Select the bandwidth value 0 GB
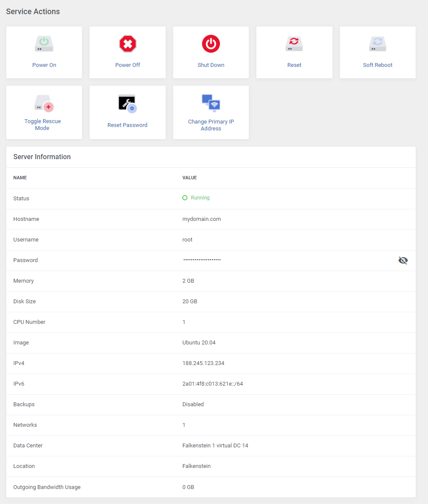This screenshot has height=504, width=428. [x=188, y=487]
